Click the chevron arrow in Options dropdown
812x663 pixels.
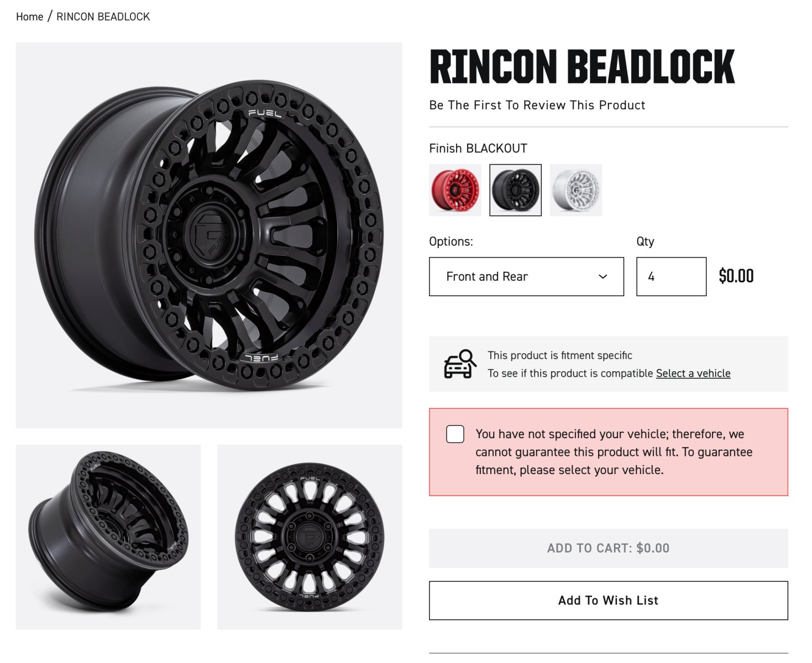pos(603,276)
